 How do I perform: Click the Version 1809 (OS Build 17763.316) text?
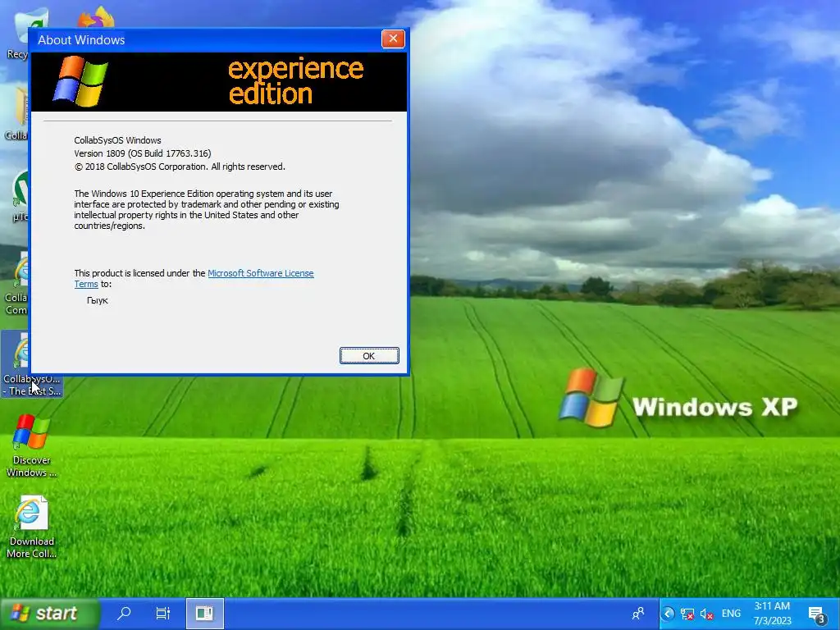tap(143, 153)
